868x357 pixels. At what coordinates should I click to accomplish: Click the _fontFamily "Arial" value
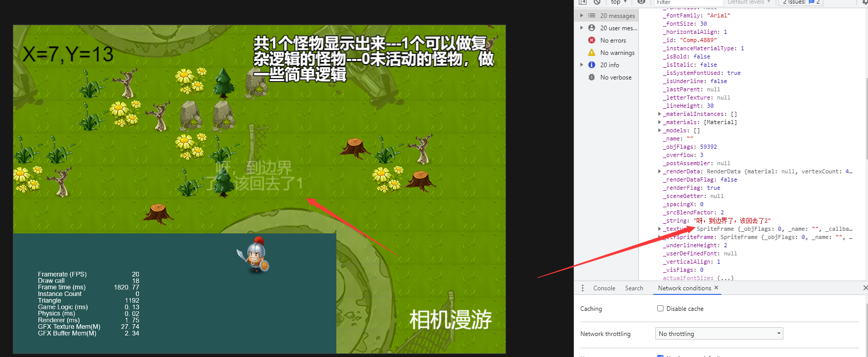pyautogui.click(x=719, y=16)
